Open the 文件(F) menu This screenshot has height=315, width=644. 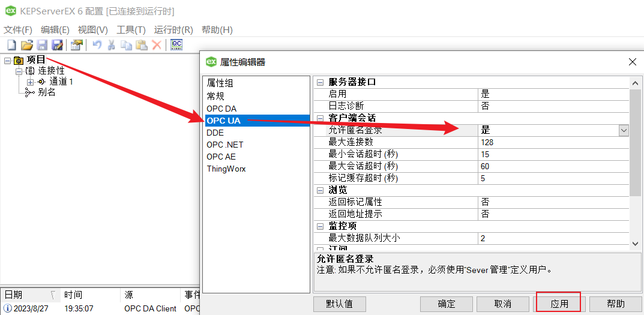click(17, 30)
